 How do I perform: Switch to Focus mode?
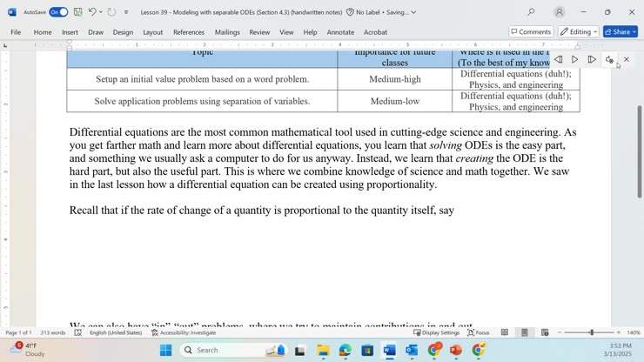pyautogui.click(x=479, y=332)
